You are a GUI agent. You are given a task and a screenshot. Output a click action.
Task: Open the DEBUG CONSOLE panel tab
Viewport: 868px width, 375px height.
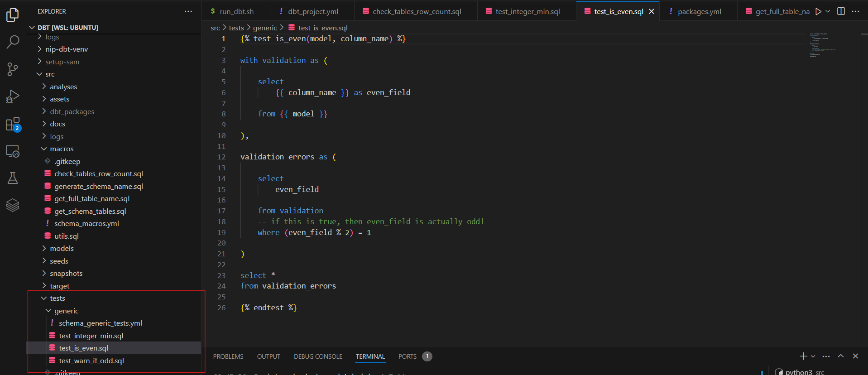318,356
